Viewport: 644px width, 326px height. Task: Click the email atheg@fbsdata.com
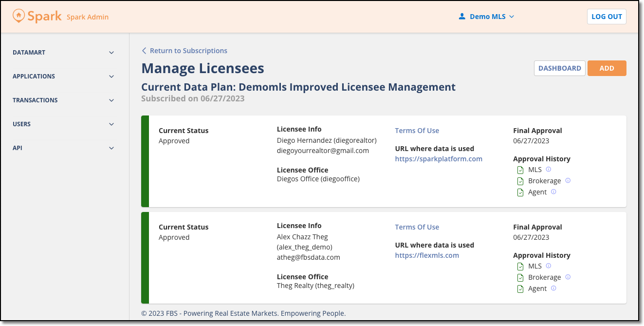pyautogui.click(x=309, y=257)
